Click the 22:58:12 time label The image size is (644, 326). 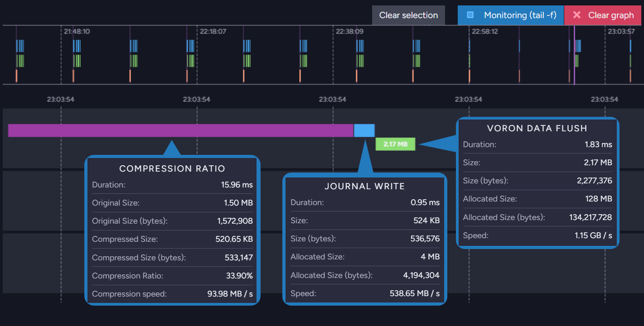point(485,32)
